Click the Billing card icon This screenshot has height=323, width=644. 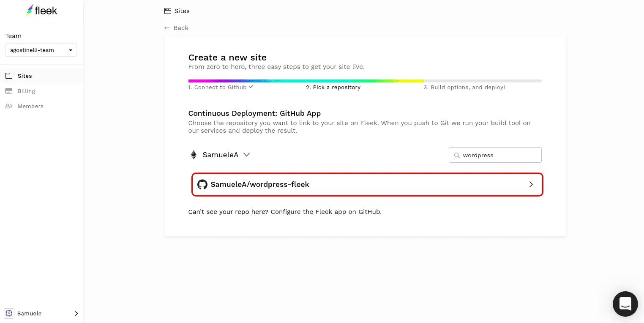tap(9, 91)
